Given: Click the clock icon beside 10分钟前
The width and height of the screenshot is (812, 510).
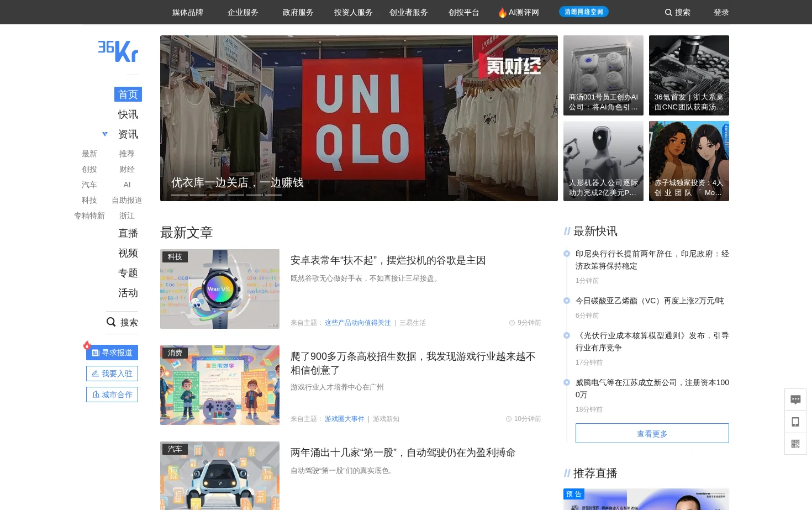Looking at the screenshot, I should point(509,419).
